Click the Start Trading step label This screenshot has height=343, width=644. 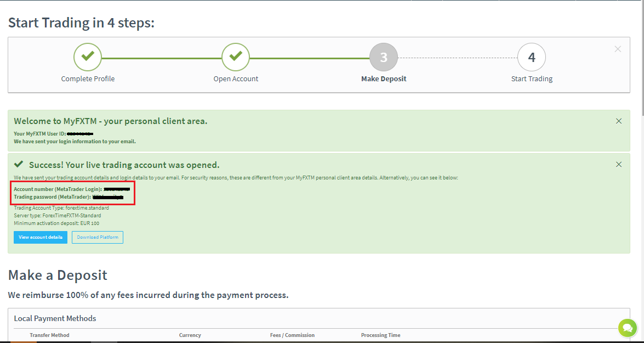pos(532,78)
